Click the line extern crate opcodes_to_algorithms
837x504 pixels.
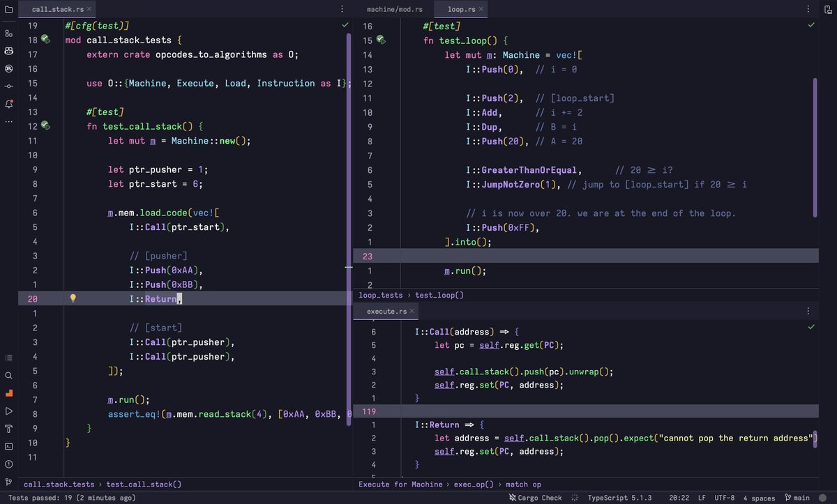(x=193, y=54)
